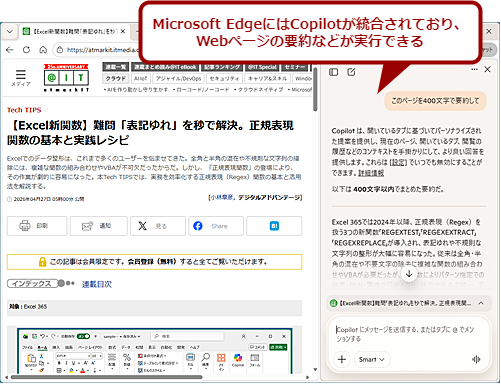Open the 設定 link in Copilot notice
Viewport: 501px width, 384px height.
pos(398,162)
